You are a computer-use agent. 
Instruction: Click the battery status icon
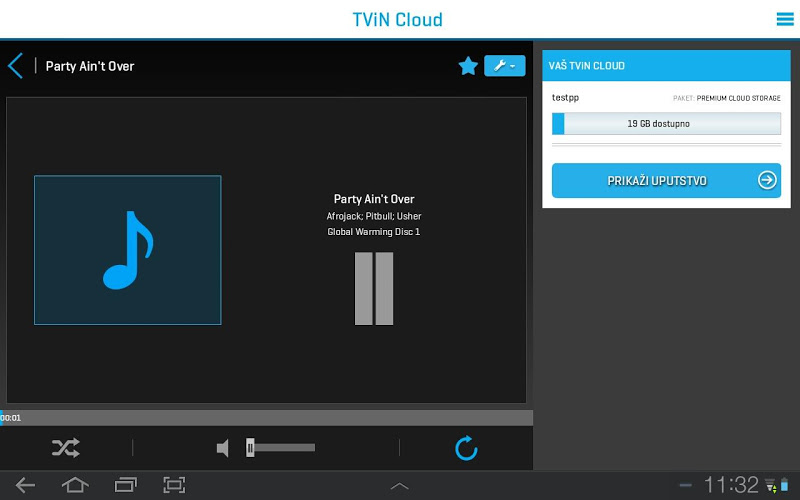point(784,485)
